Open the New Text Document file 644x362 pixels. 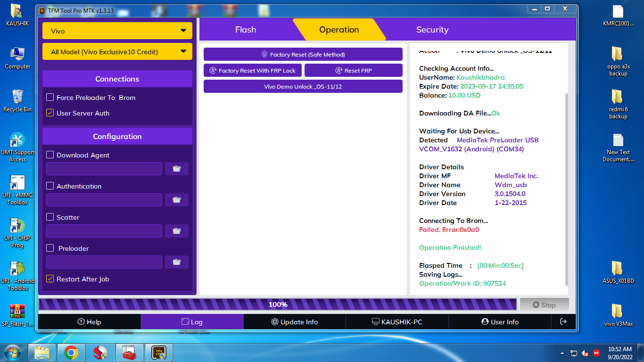618,148
